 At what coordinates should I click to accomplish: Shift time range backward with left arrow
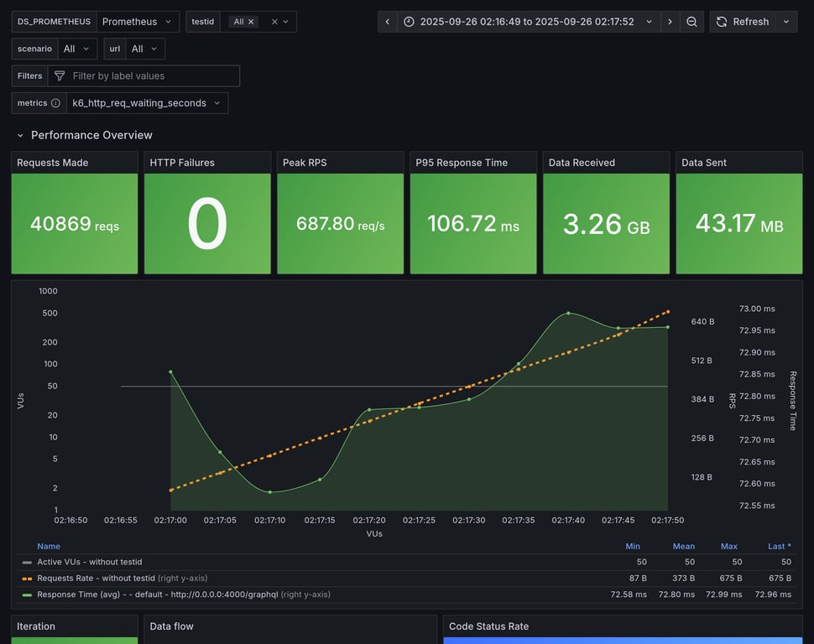(x=387, y=22)
